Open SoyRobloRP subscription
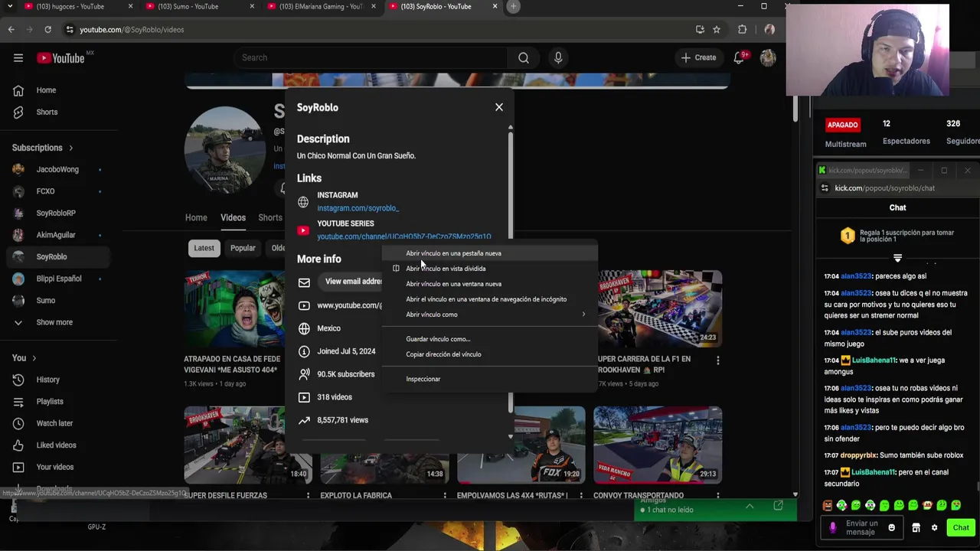Screen dimensions: 980x551 coord(56,213)
